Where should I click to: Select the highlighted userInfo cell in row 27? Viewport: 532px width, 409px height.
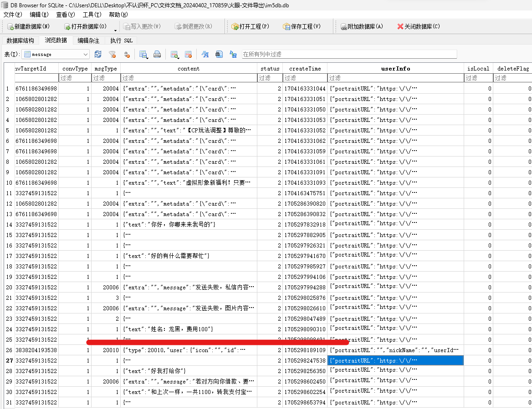click(395, 360)
